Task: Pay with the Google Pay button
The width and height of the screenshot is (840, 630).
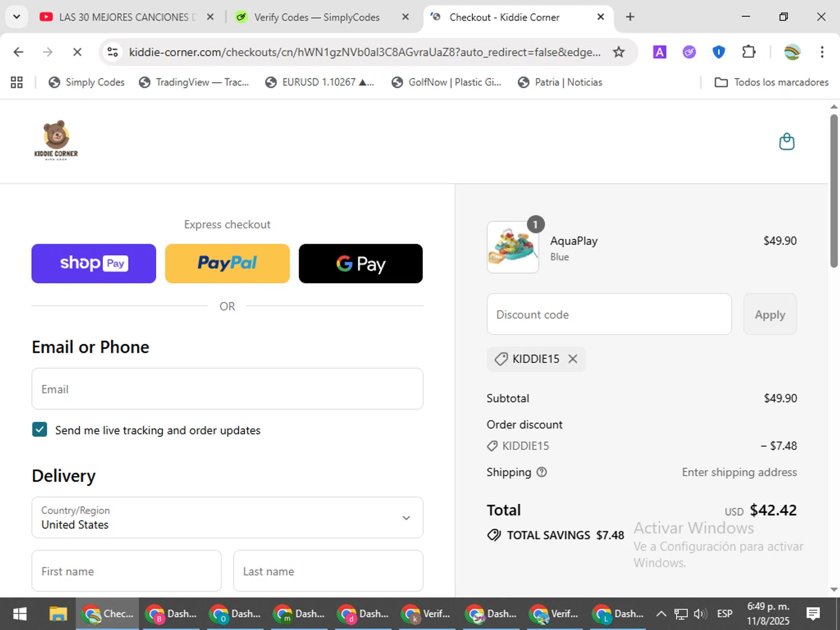Action: pos(361,263)
